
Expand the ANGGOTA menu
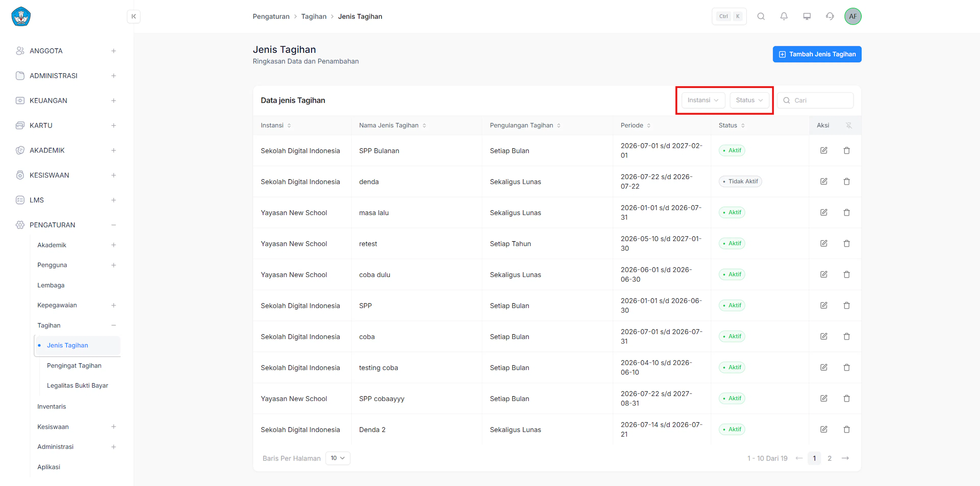(113, 51)
